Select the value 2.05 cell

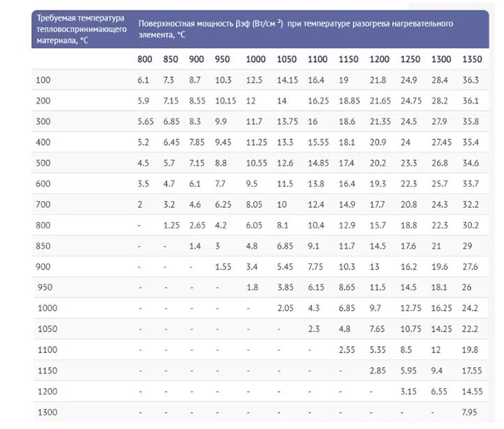pyautogui.click(x=285, y=309)
